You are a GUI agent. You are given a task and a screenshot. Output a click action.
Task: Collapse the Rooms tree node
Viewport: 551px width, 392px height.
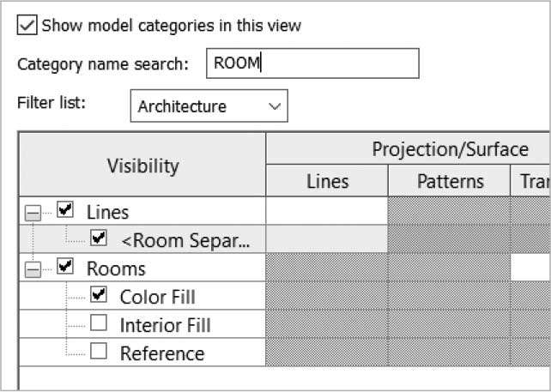pyautogui.click(x=33, y=269)
